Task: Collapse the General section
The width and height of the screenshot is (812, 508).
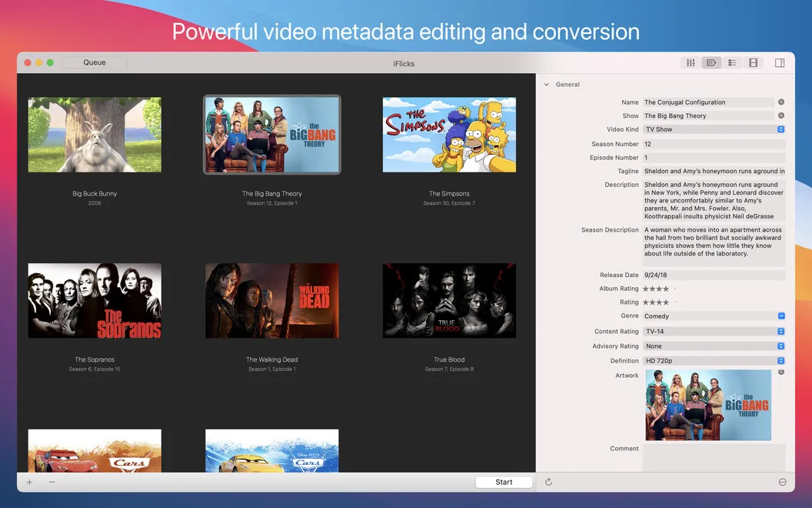Action: tap(547, 85)
